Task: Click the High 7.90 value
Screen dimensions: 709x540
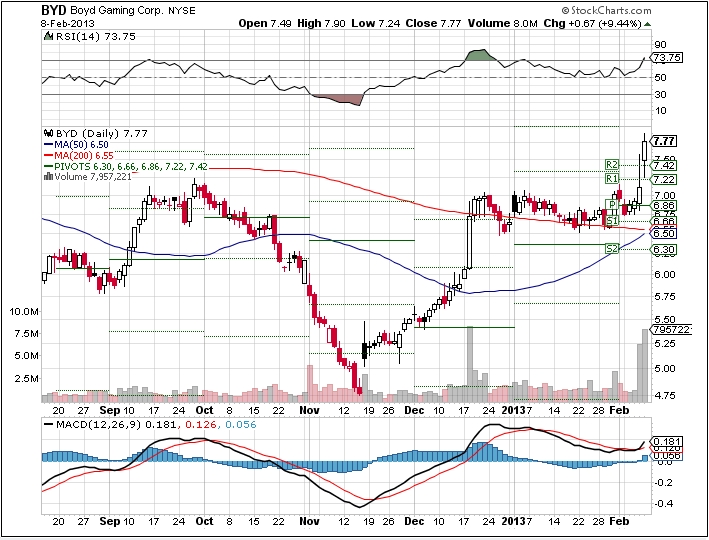Action: [321, 24]
